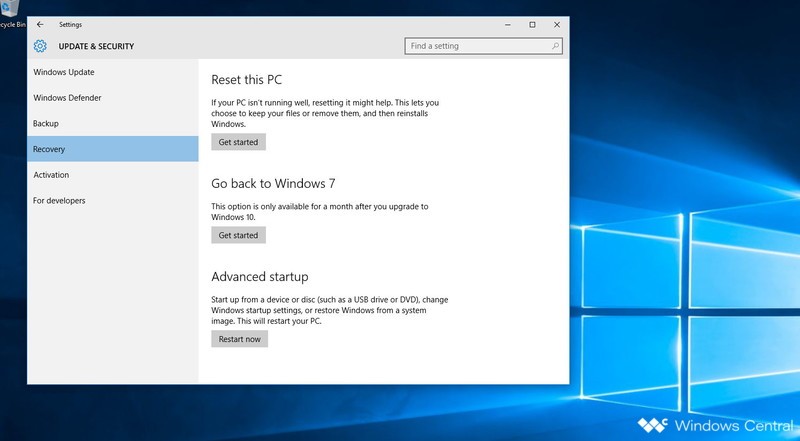
Task: Click the Restart now button
Action: click(239, 339)
